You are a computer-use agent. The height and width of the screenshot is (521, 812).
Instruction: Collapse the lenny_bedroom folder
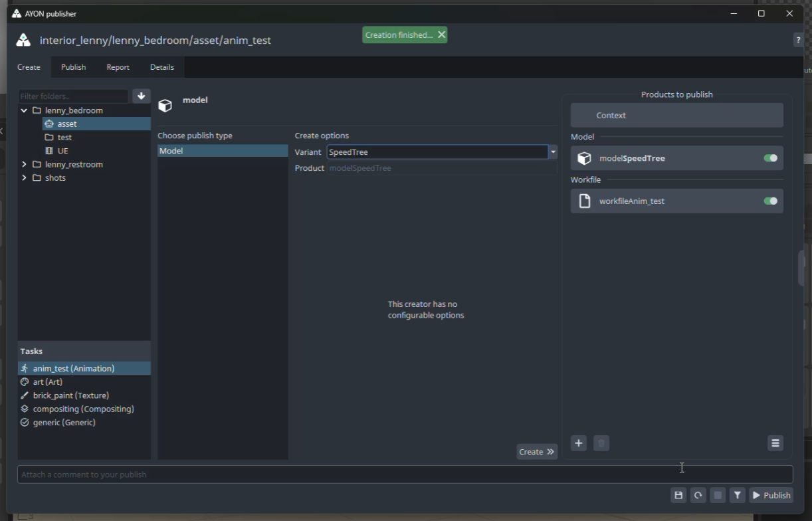tap(24, 110)
